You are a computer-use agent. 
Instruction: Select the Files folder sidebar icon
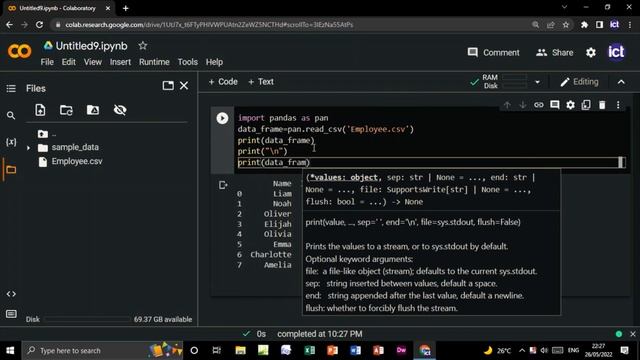[11, 169]
